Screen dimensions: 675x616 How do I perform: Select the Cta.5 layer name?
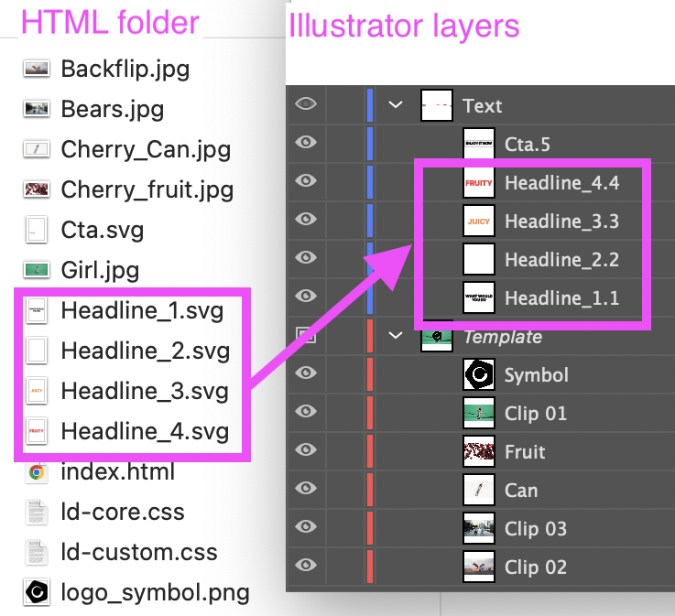[x=527, y=145]
